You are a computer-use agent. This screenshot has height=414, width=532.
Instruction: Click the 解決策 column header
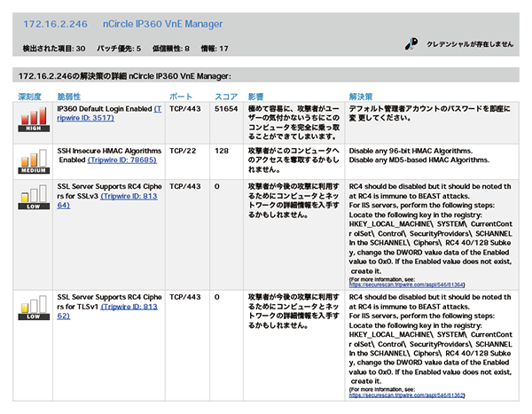[x=361, y=97]
